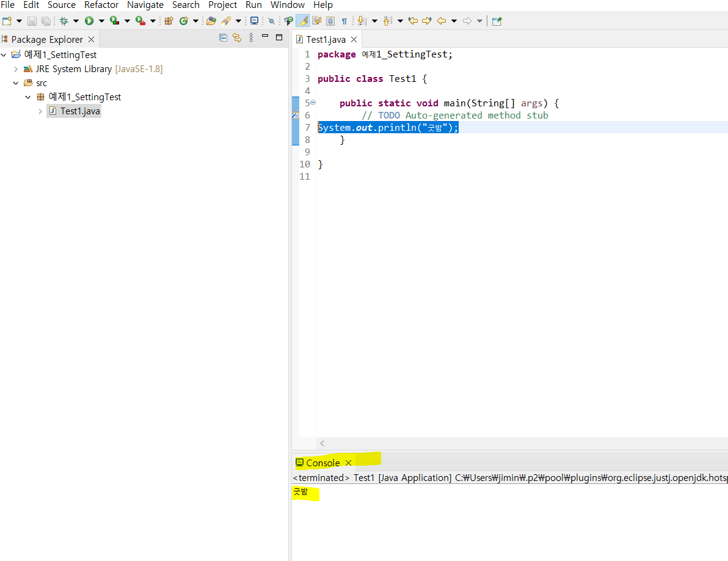Expand the JRE System Library node

pyautogui.click(x=16, y=69)
